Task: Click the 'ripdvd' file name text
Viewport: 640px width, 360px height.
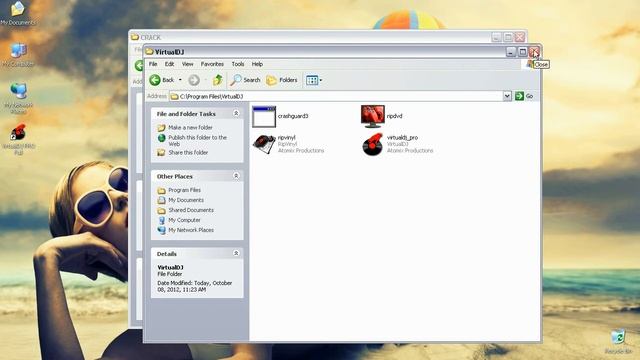Action: pos(394,116)
